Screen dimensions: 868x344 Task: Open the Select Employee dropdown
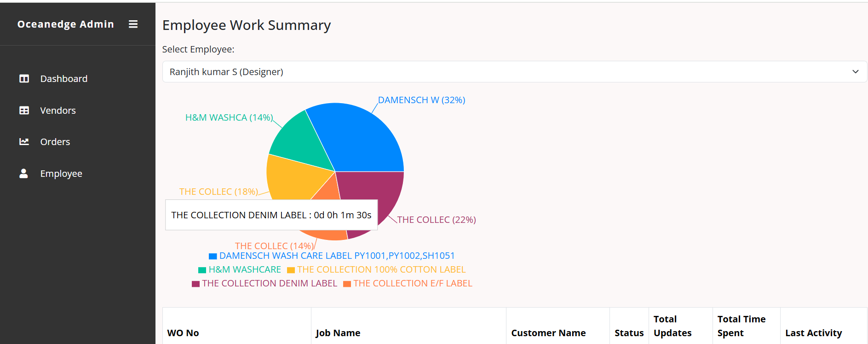click(506, 72)
